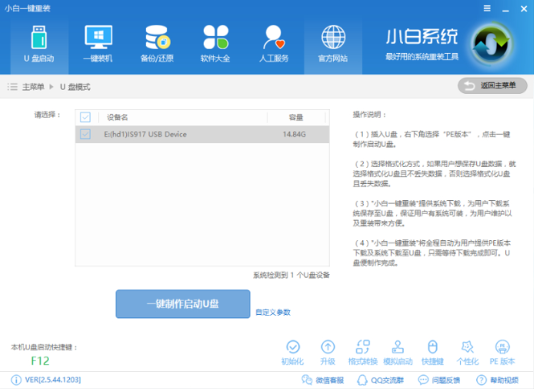This screenshot has height=392, width=538.
Task: Toggle checkbox for E:(hd1)IS917 USB Device
Action: coord(86,134)
